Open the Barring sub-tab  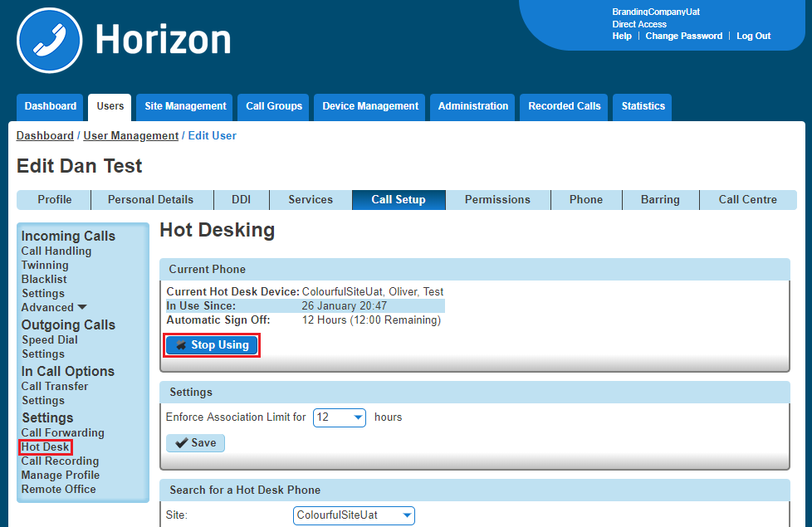(660, 200)
